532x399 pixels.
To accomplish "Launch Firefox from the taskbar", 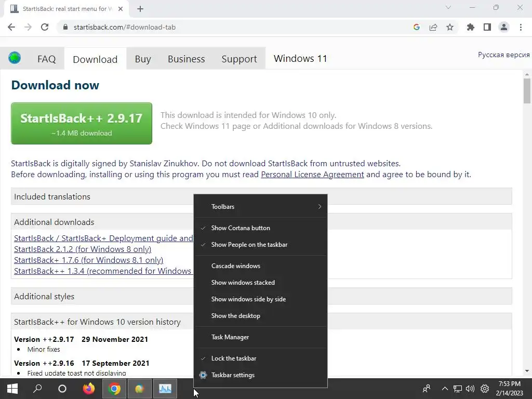I will pyautogui.click(x=89, y=389).
